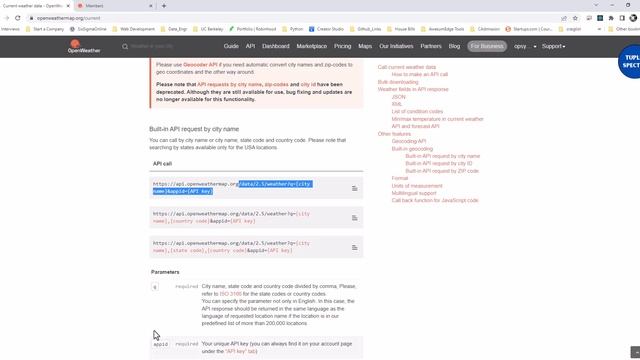
Task: Open the tab search chevron
Action: [x=596, y=5]
